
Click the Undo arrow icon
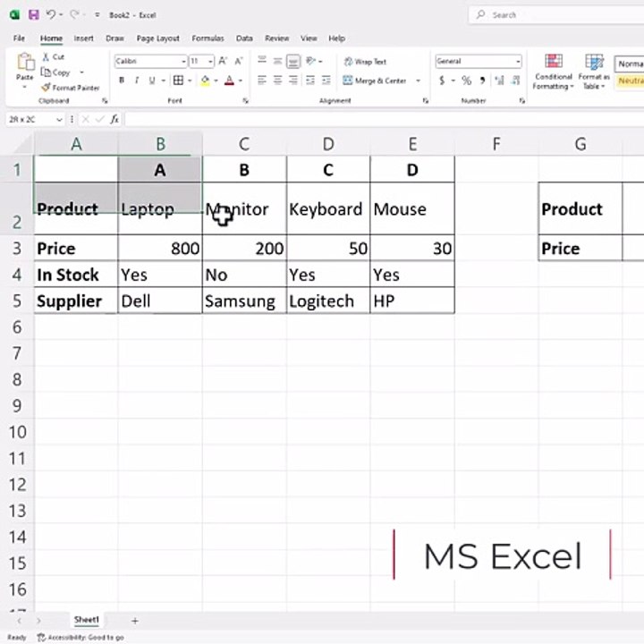click(50, 15)
